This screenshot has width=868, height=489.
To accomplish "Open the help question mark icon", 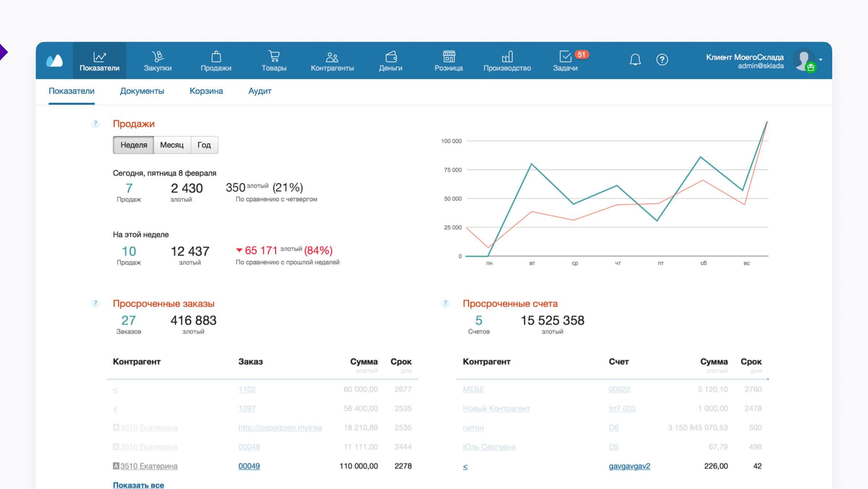I will 662,60.
